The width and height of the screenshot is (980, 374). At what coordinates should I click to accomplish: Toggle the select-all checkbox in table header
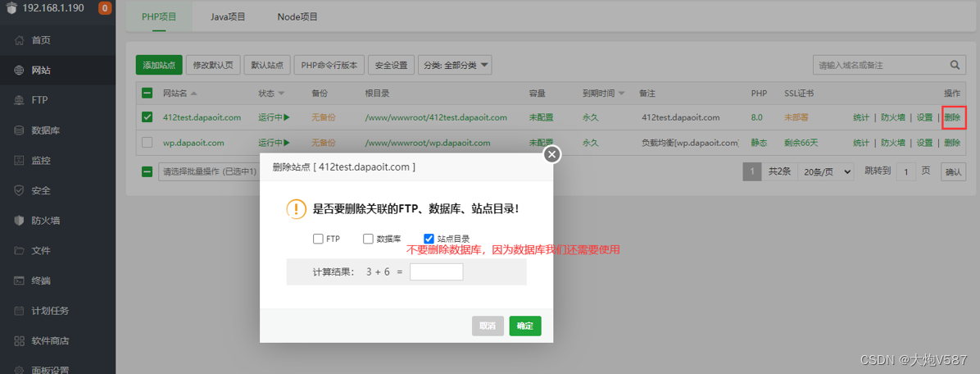(147, 93)
